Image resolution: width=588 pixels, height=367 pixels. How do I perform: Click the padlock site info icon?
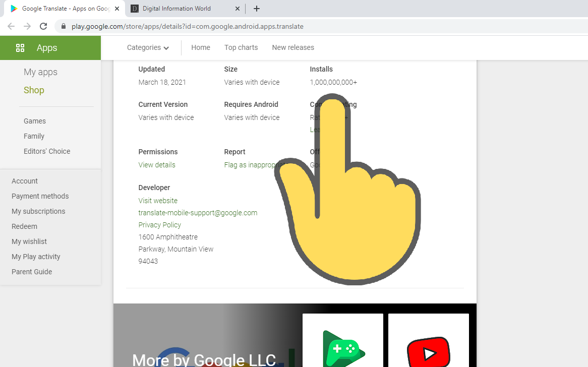(x=64, y=26)
